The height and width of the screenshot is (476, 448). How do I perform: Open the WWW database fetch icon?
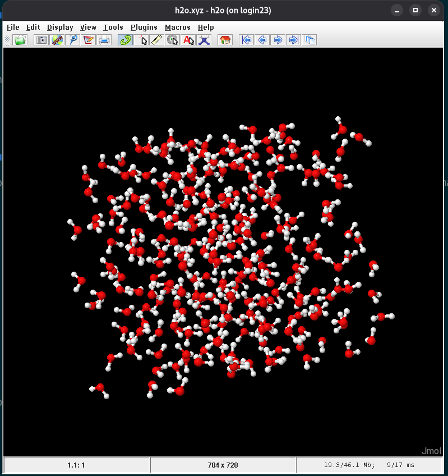57,40
